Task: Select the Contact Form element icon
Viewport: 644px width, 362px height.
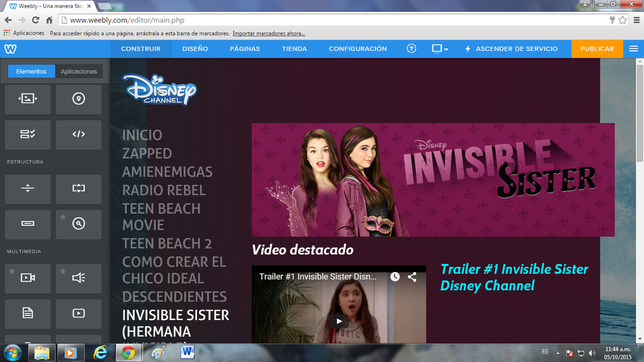Action: (x=28, y=135)
